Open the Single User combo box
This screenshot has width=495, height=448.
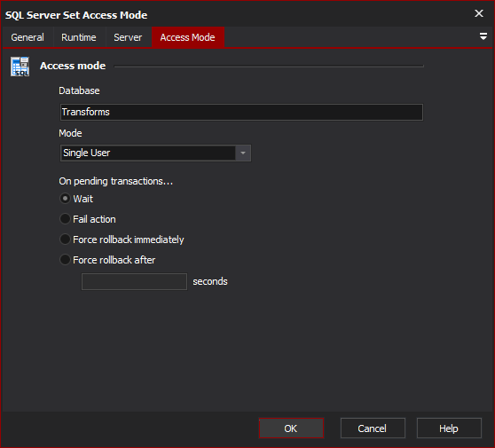tap(155, 153)
